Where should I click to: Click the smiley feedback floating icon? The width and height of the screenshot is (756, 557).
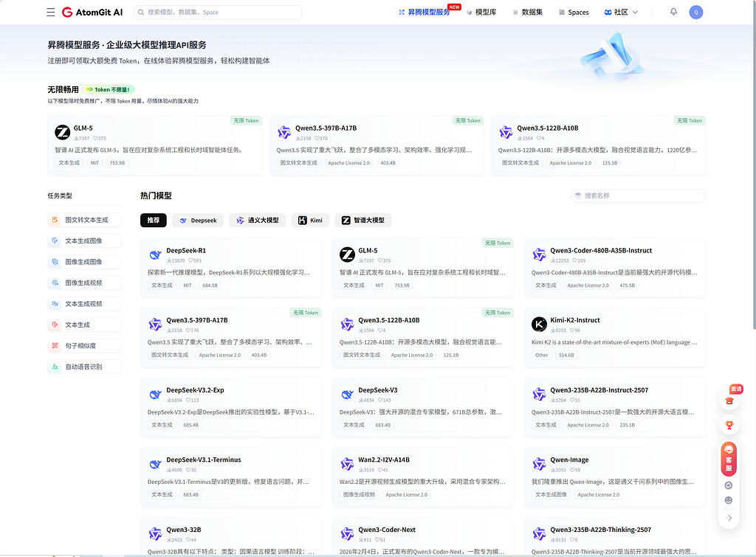point(729,500)
